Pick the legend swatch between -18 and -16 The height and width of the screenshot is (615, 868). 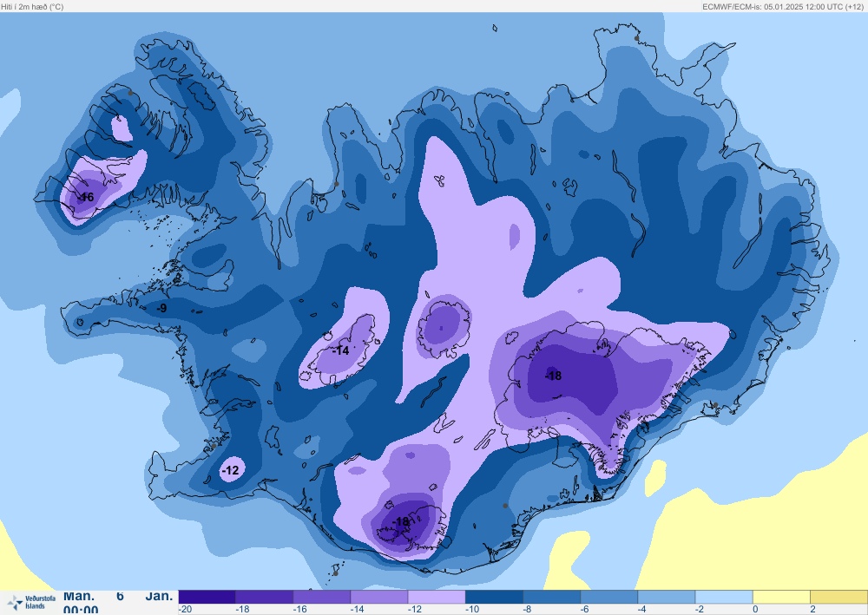click(265, 597)
